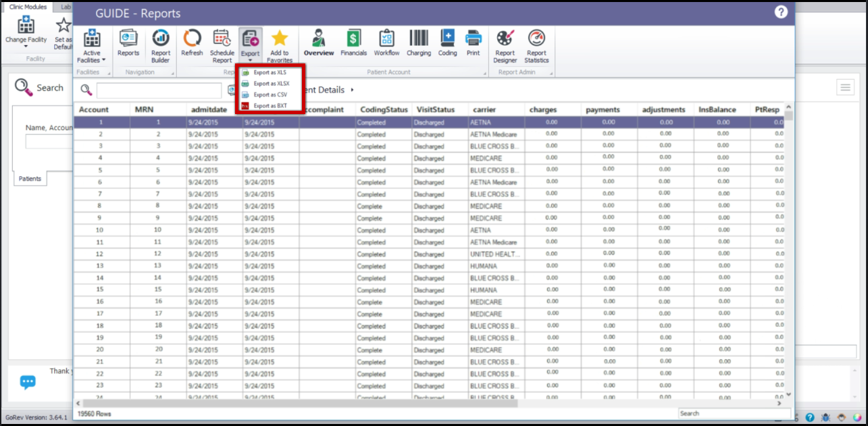Click the bug report icon in status bar
This screenshot has height=426, width=868.
825,418
